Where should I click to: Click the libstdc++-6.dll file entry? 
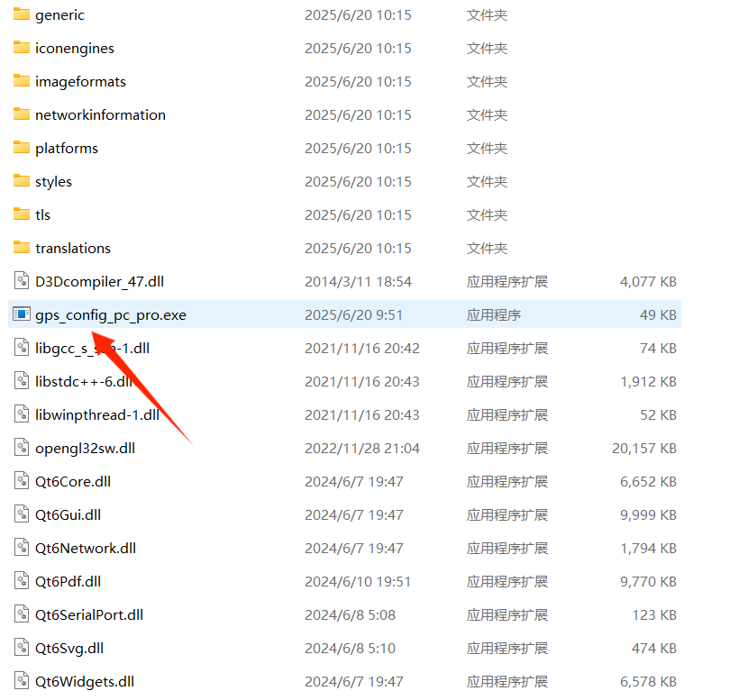click(83, 382)
